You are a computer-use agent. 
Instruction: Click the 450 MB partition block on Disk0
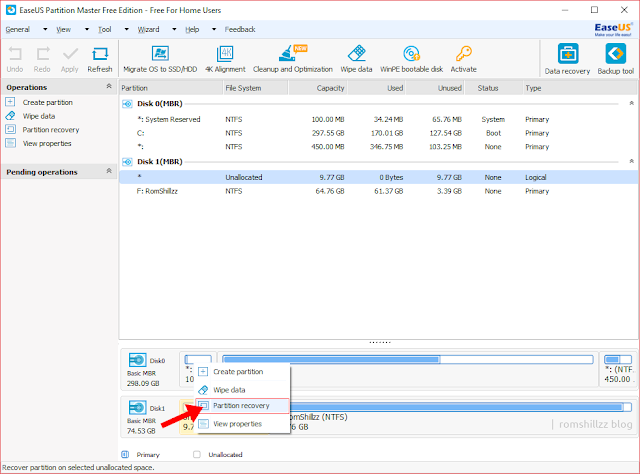point(618,369)
